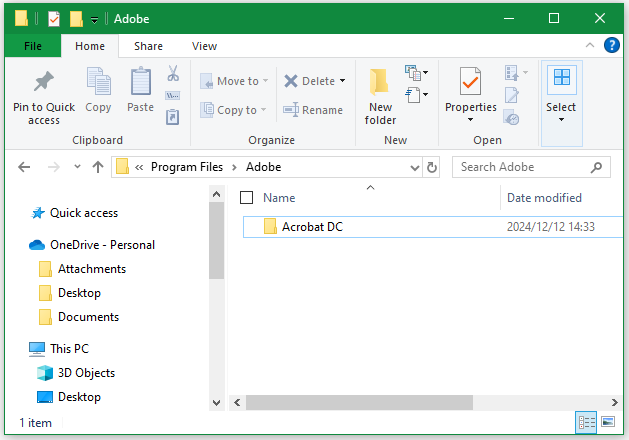The width and height of the screenshot is (629, 440).
Task: Switch to Details view icon in status bar
Action: 586,422
